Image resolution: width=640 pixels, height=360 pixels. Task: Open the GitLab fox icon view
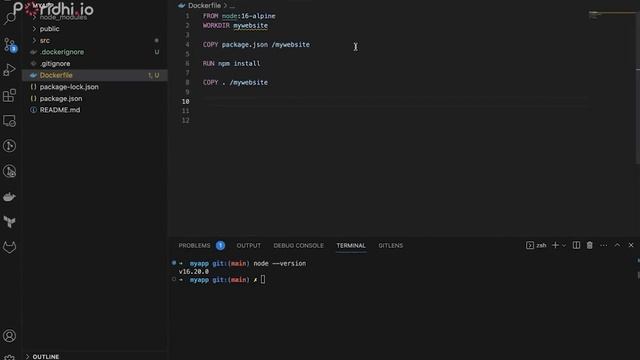9,247
